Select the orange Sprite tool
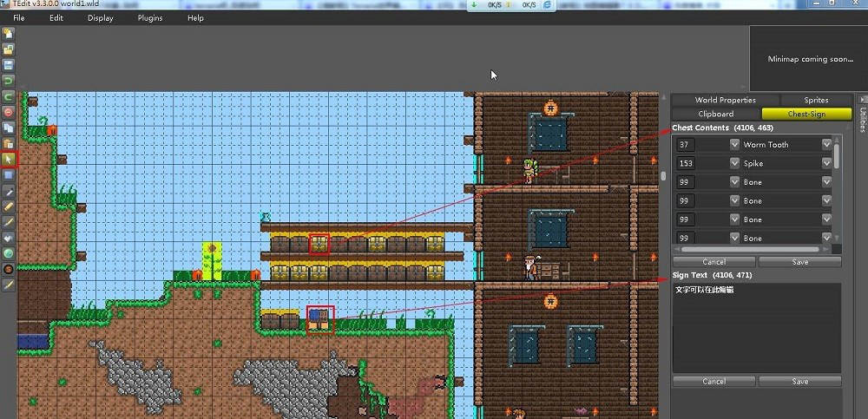Viewport: 868px width, 419px height. click(9, 269)
